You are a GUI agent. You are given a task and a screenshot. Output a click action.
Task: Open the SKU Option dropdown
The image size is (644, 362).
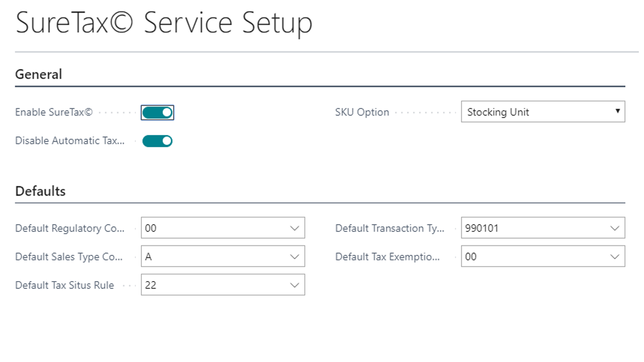(x=543, y=112)
